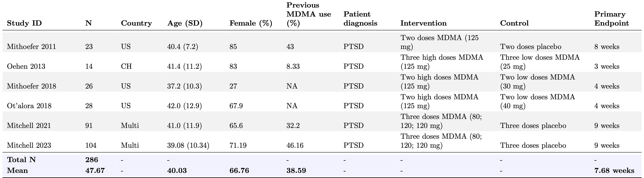Click the mean age value 40.03

coord(177,170)
